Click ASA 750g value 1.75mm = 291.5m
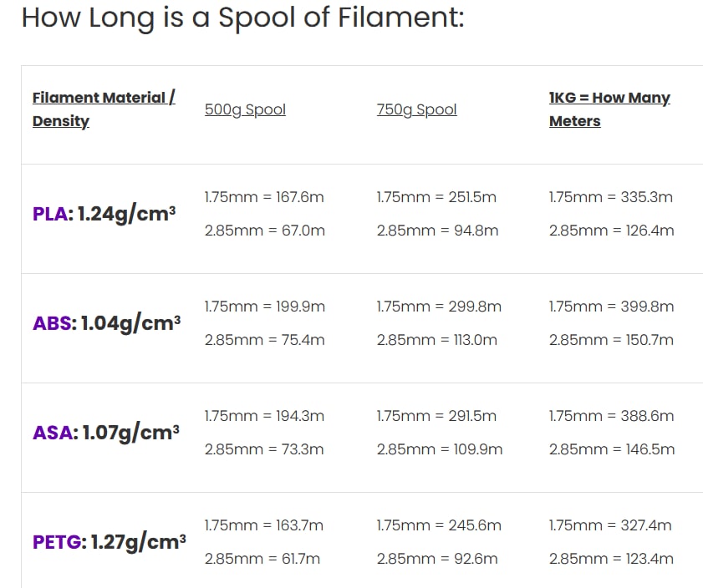The width and height of the screenshot is (703, 588). (436, 416)
